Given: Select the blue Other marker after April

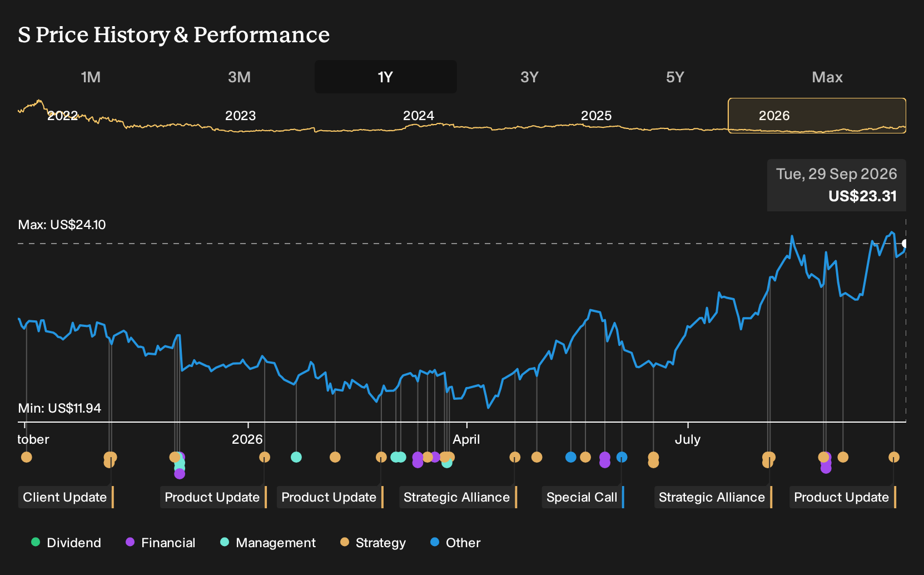Looking at the screenshot, I should (571, 457).
